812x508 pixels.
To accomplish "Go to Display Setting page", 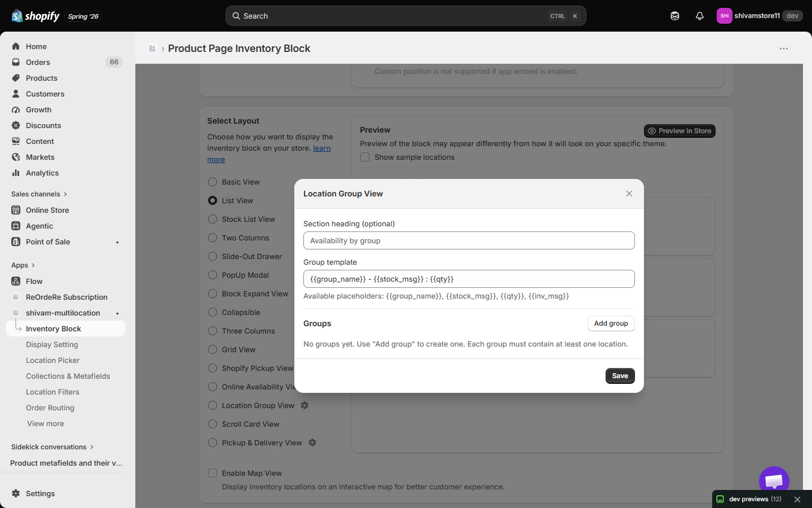I will [x=52, y=344].
